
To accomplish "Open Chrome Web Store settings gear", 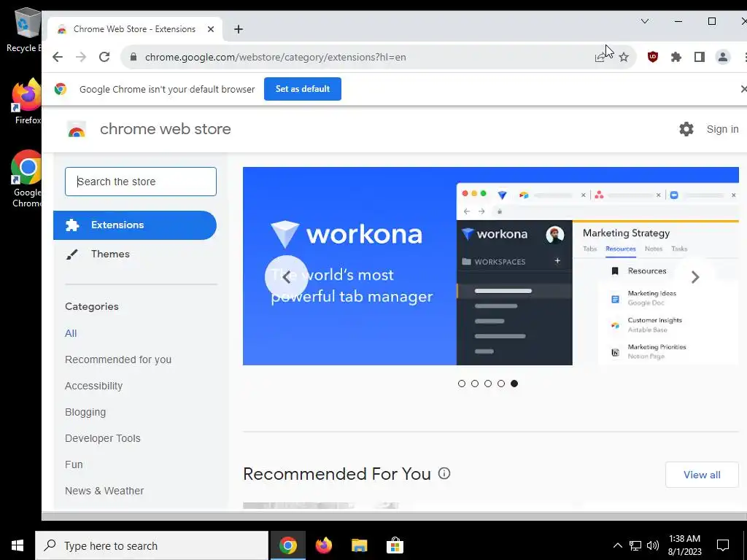I will coord(686,129).
